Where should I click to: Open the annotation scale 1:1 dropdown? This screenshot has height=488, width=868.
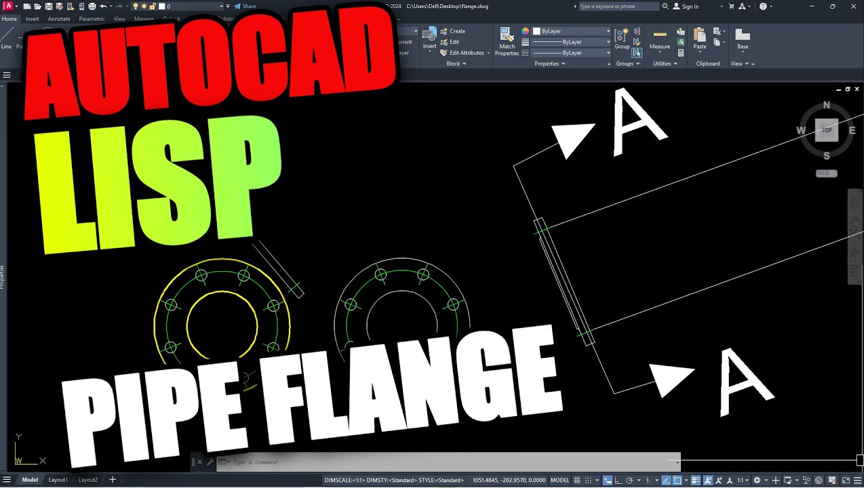743,480
